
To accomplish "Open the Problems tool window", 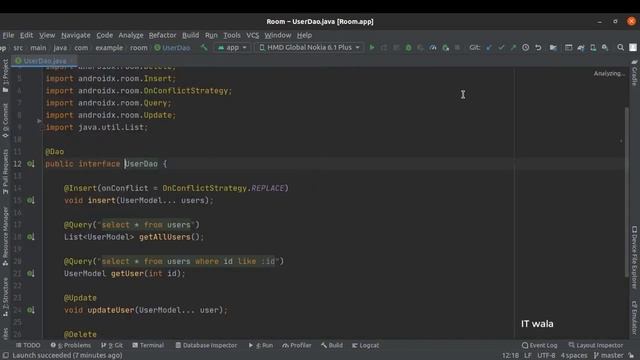I will click(x=71, y=345).
